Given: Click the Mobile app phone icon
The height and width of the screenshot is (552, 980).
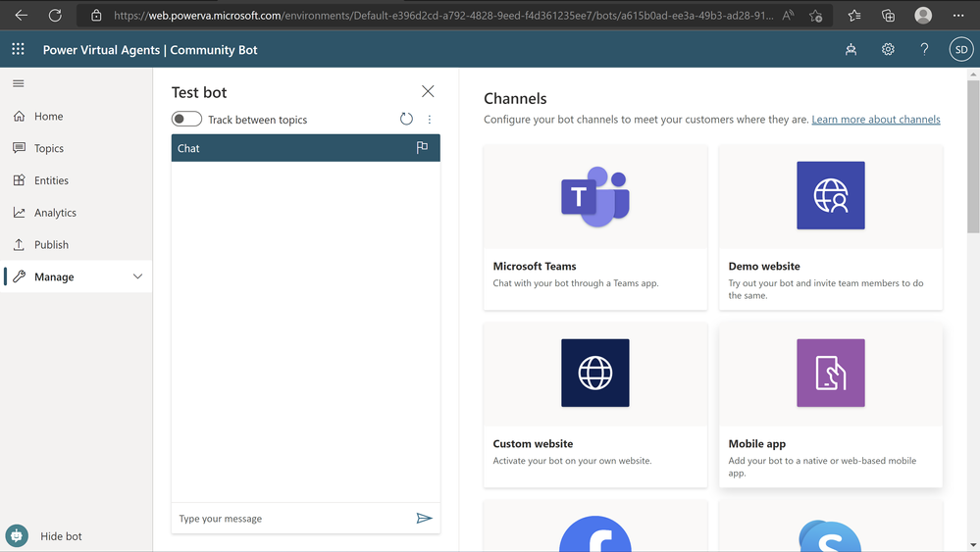Looking at the screenshot, I should (831, 373).
